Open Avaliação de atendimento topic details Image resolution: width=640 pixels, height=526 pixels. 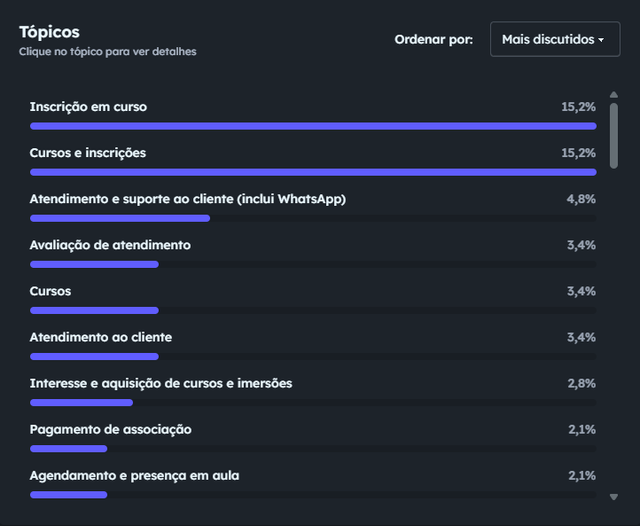(x=313, y=253)
